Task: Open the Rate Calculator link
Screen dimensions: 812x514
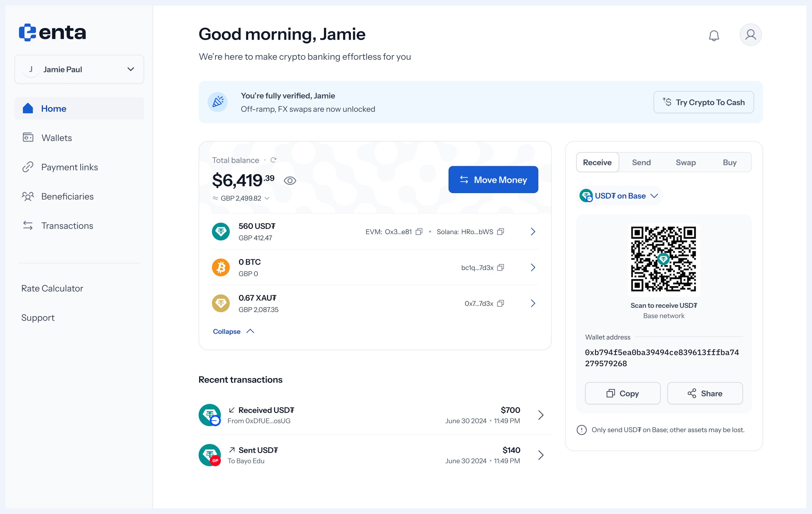Action: click(x=52, y=288)
